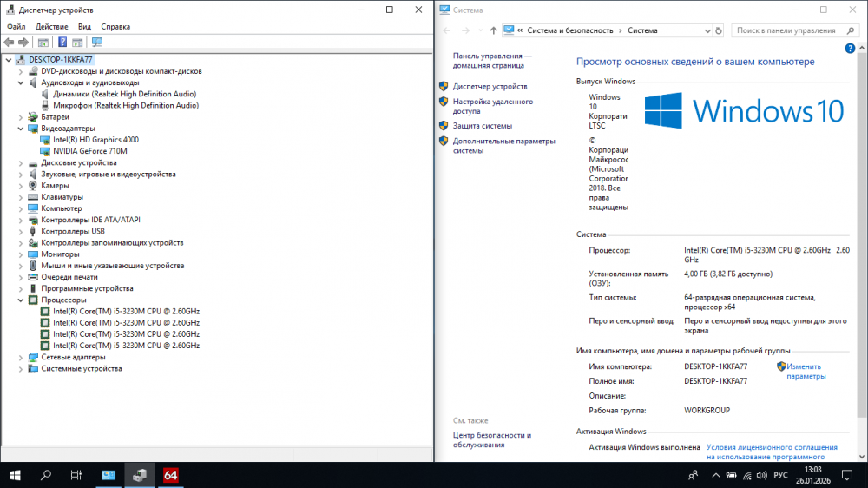868x488 pixels.
Task: Select Intel(R) HD Graphics 4000 device
Action: click(x=95, y=140)
